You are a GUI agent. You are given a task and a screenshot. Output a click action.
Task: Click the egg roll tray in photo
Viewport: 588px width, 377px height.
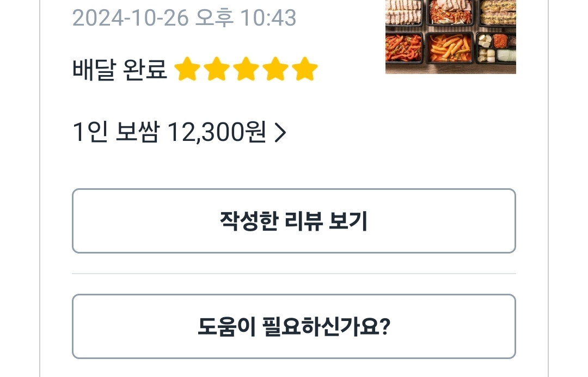pos(498,12)
